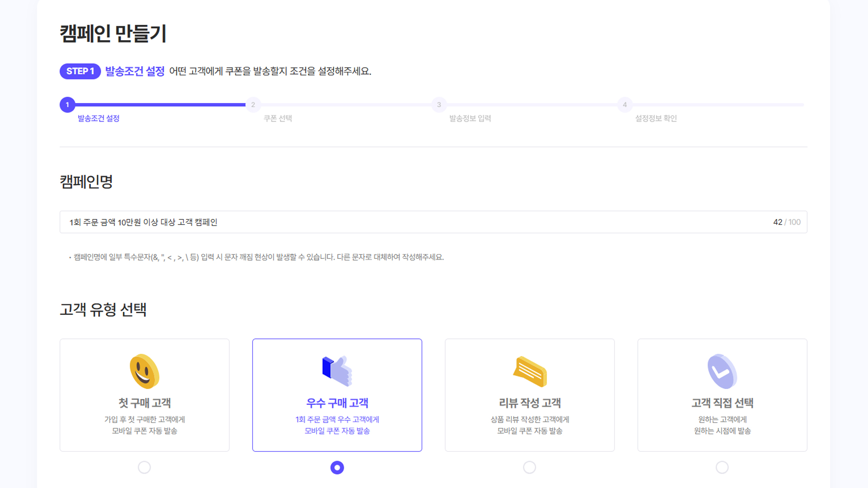Click the 발송조건 설정 heading link
Image resolution: width=868 pixels, height=488 pixels.
point(135,71)
